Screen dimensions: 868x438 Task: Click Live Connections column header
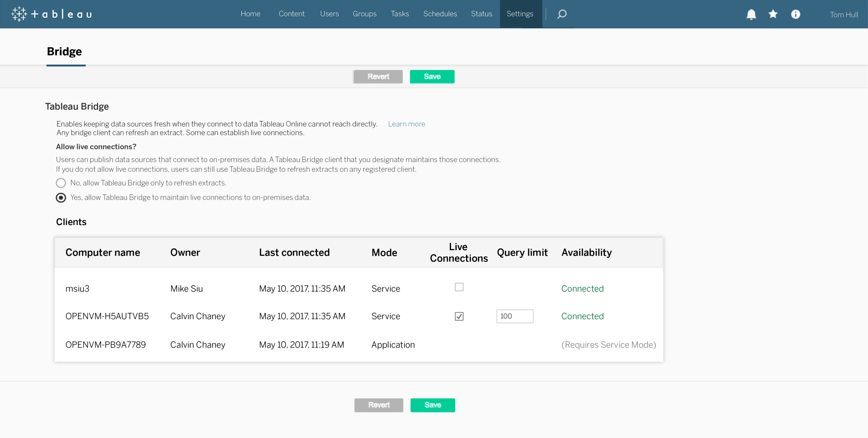459,252
